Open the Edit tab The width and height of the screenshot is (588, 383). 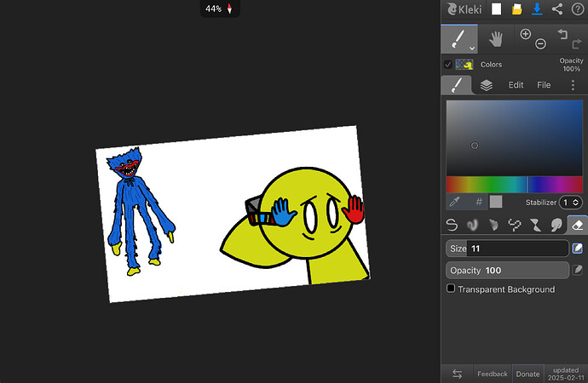point(516,85)
